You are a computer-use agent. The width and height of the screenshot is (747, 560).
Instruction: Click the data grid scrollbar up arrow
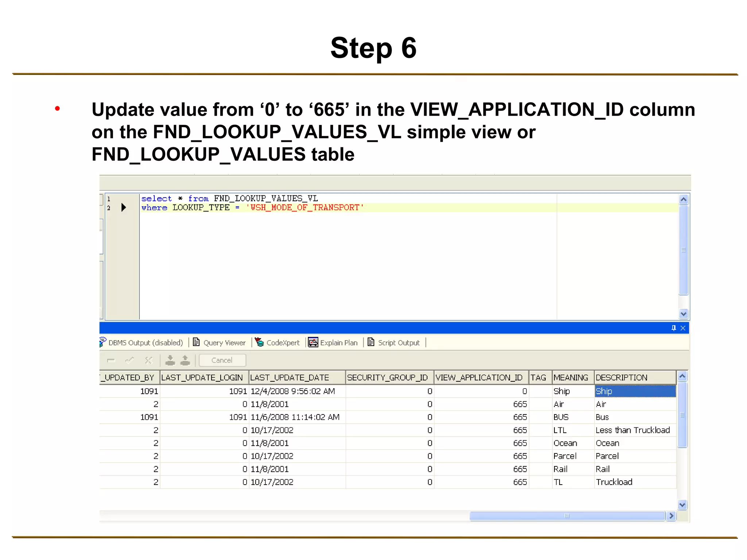point(682,376)
